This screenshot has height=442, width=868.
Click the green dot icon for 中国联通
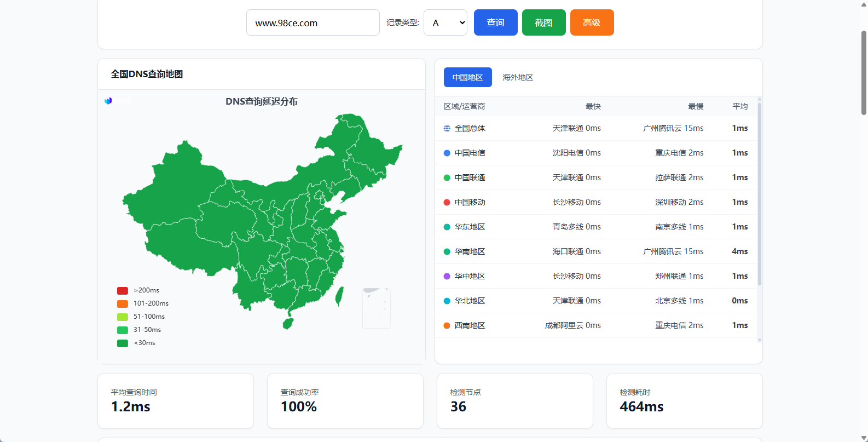tap(447, 177)
